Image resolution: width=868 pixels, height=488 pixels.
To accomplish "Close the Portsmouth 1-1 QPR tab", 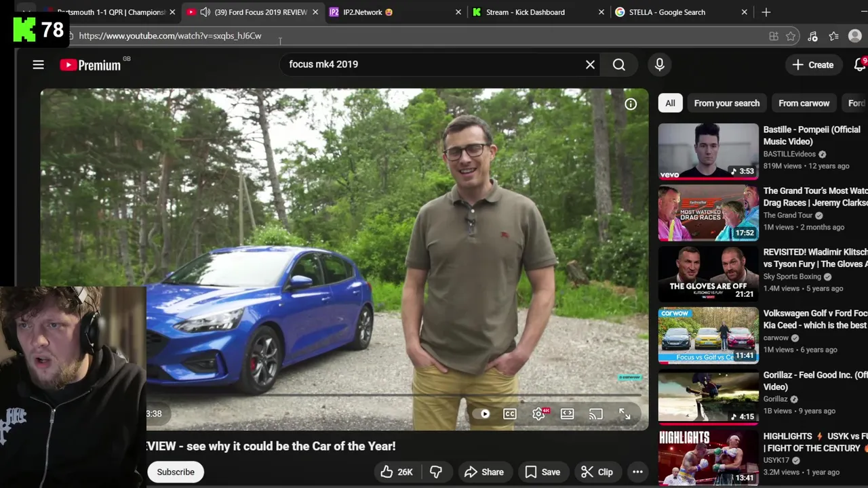I will (x=172, y=12).
